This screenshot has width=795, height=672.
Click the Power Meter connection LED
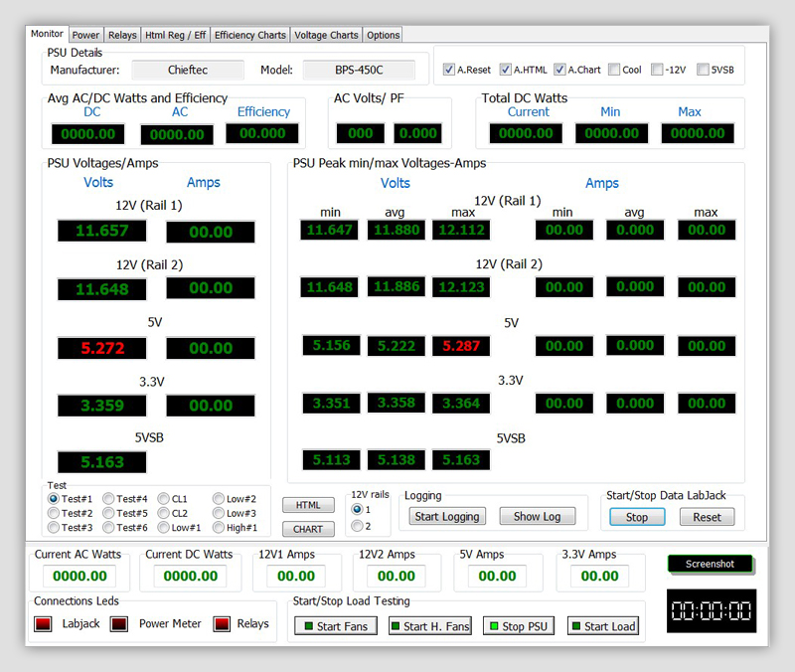[119, 624]
